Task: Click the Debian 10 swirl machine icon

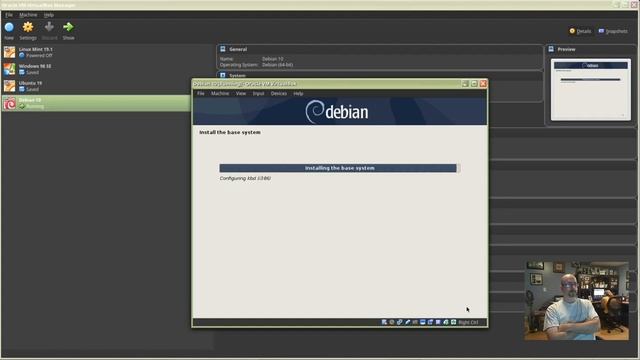Action: (x=9, y=103)
